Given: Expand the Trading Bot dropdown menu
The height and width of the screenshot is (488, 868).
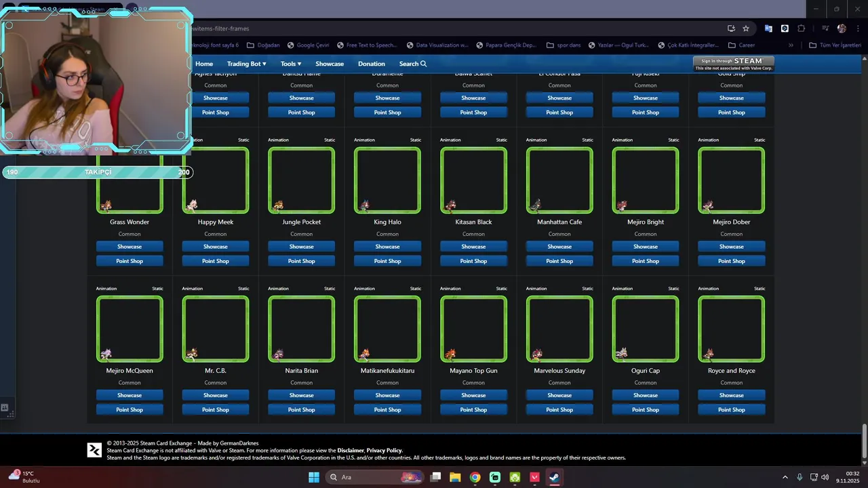Looking at the screenshot, I should click(x=246, y=64).
